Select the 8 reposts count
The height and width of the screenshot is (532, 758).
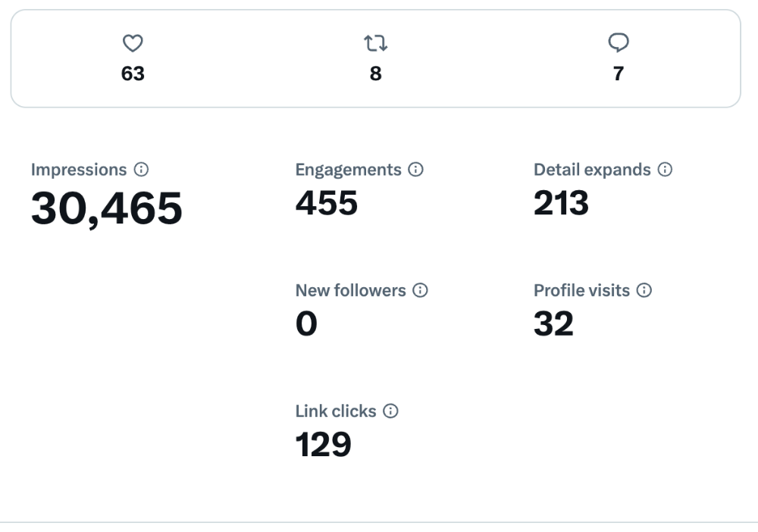coord(376,74)
